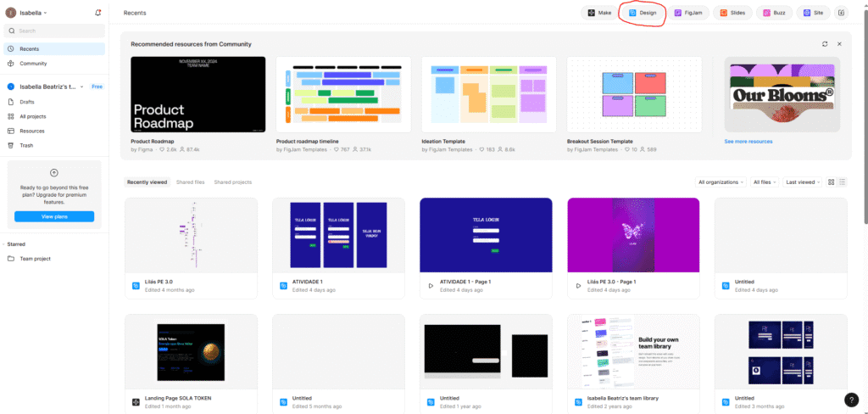Create a new Slides file
Screen dimensions: 868x414
tap(733, 13)
